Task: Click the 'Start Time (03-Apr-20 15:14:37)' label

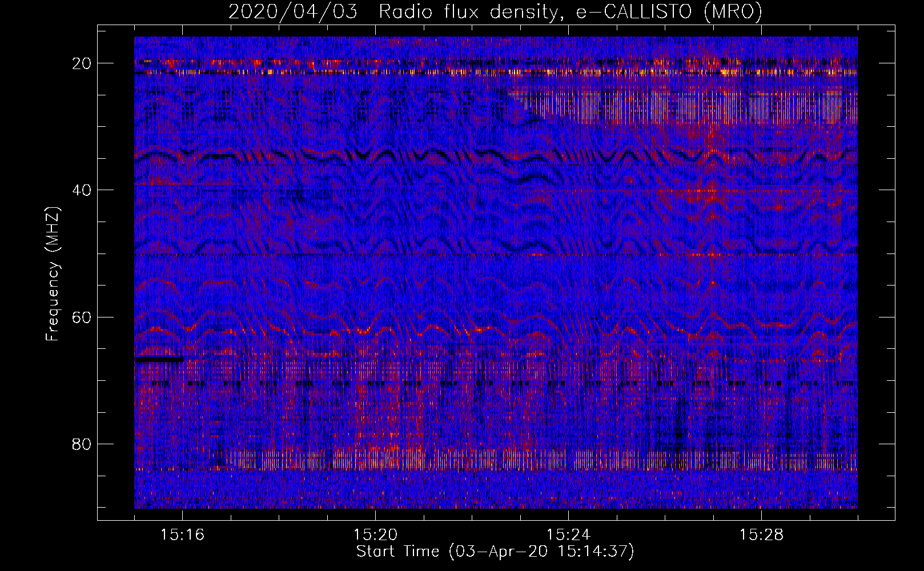Action: pyautogui.click(x=495, y=552)
